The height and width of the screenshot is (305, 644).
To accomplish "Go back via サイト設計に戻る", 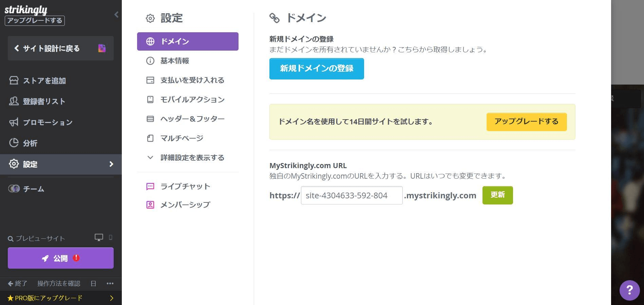I will coord(61,48).
